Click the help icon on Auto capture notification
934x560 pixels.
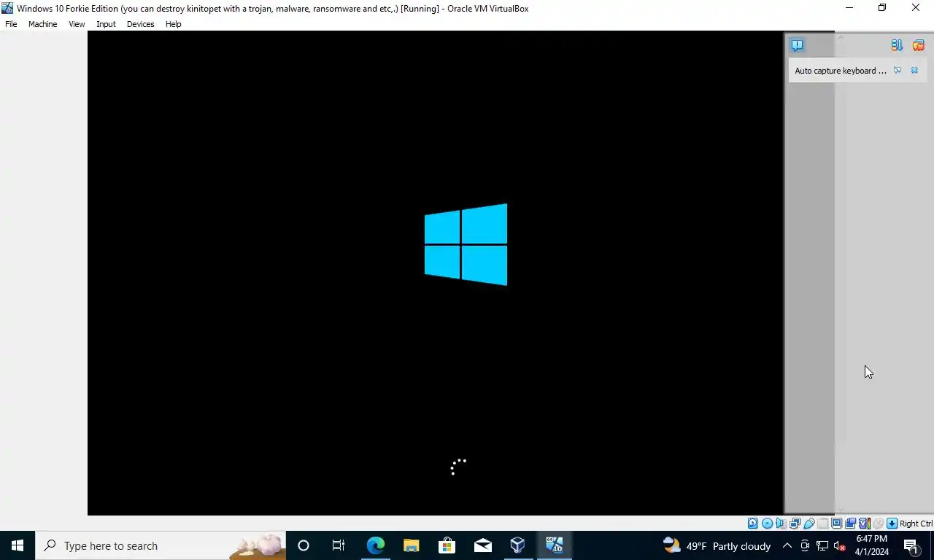click(x=898, y=71)
